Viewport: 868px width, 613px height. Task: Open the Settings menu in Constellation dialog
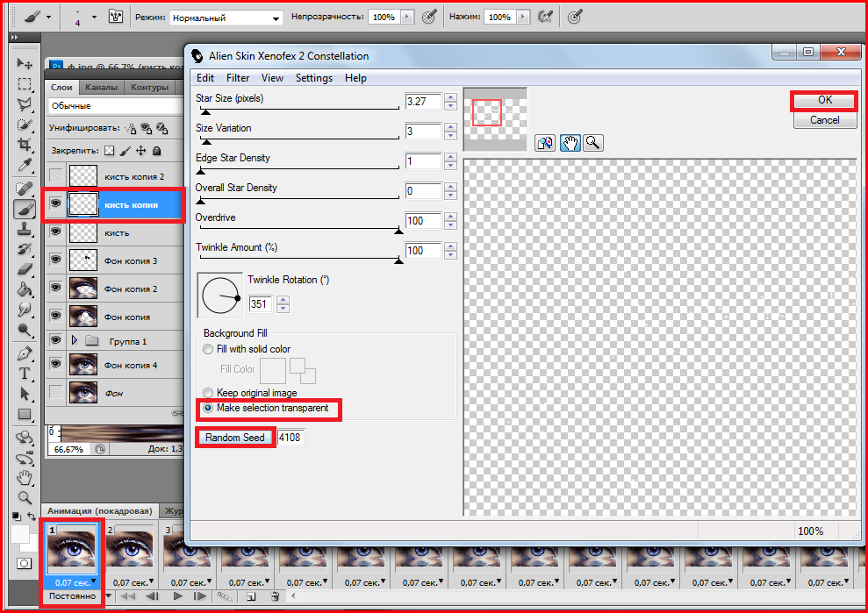314,78
